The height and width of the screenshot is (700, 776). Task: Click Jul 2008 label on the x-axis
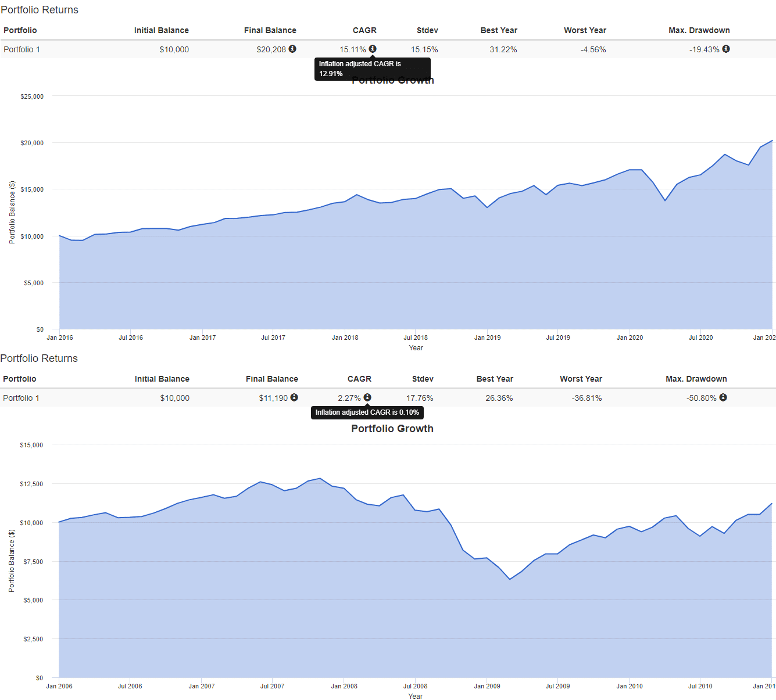pyautogui.click(x=415, y=686)
